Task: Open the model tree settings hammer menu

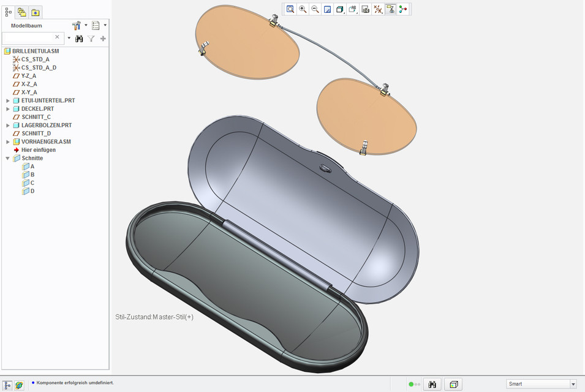Action: pyautogui.click(x=77, y=26)
